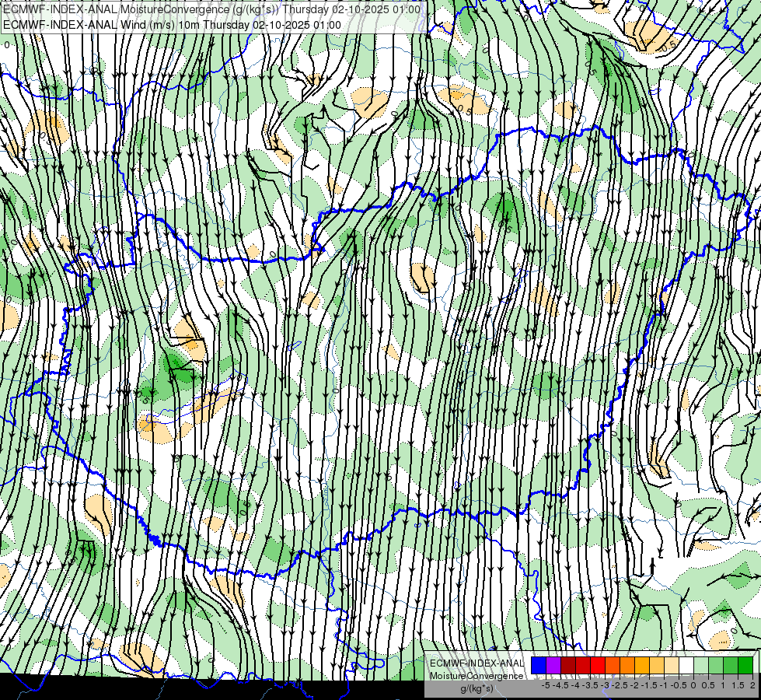Select the 0 tick value under the legend
The height and width of the screenshot is (700, 761).
(693, 685)
